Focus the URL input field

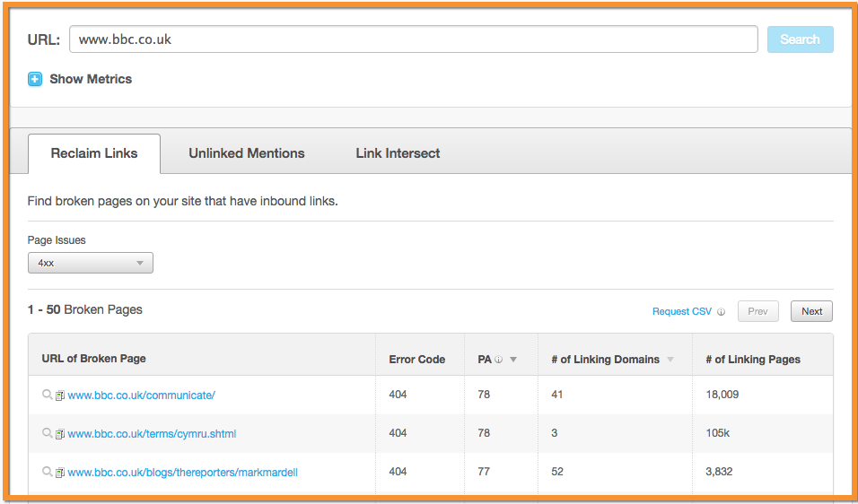(413, 39)
